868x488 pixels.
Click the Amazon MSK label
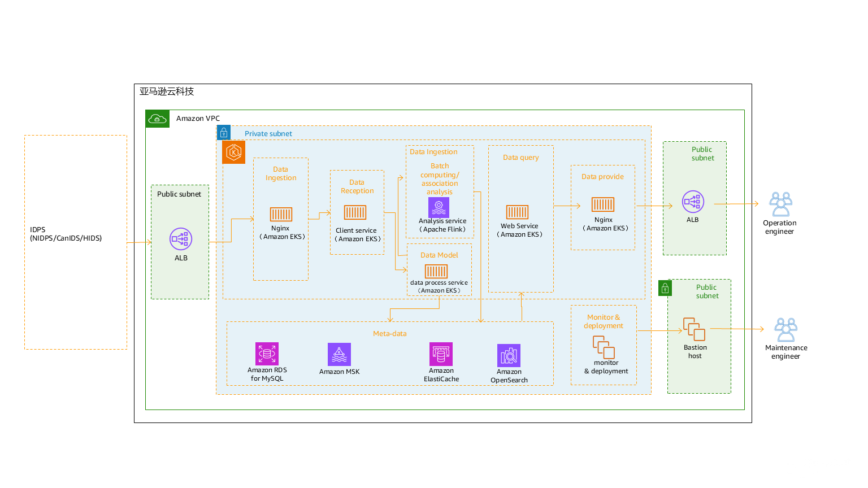pos(340,372)
